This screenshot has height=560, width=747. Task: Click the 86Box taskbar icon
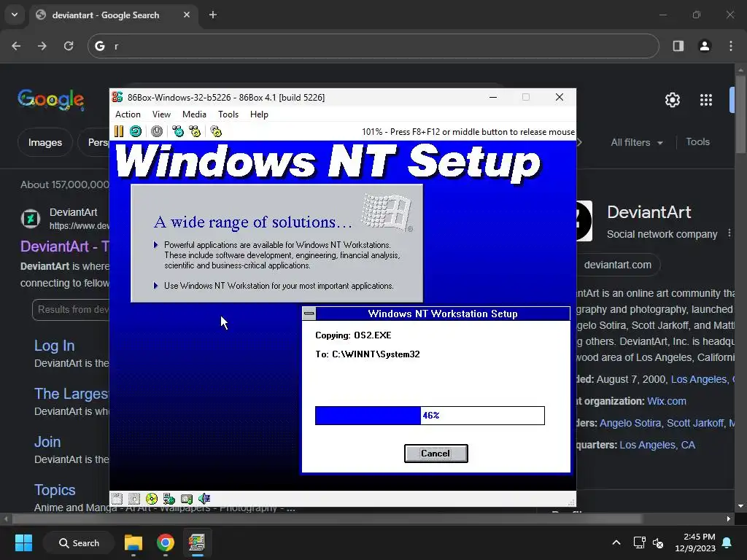197,542
